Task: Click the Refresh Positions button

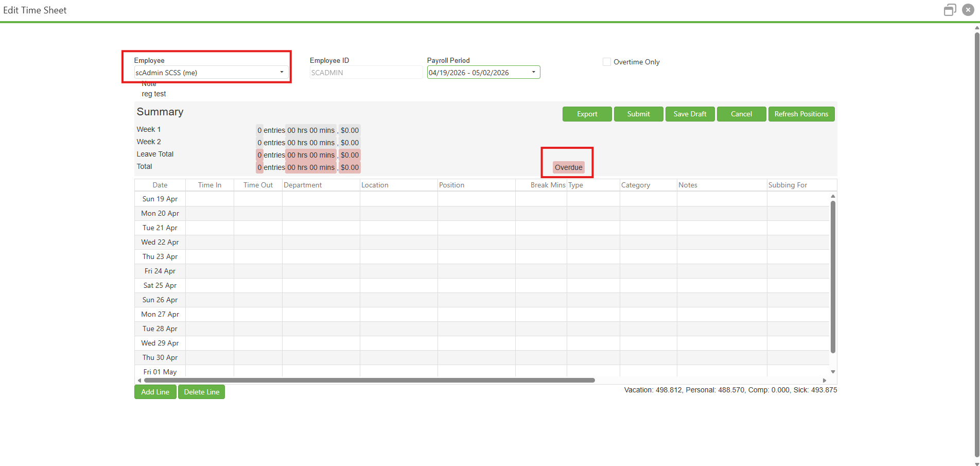Action: tap(801, 114)
